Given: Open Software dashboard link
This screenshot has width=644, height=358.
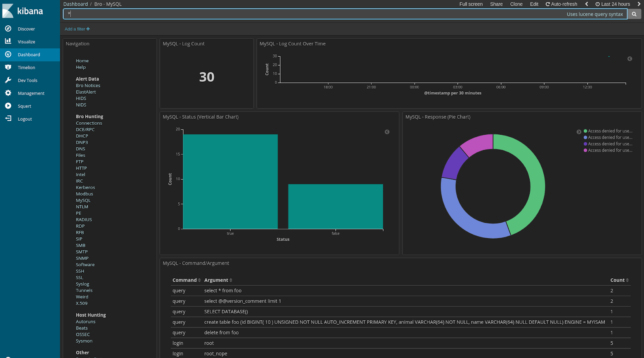Looking at the screenshot, I should coord(85,265).
